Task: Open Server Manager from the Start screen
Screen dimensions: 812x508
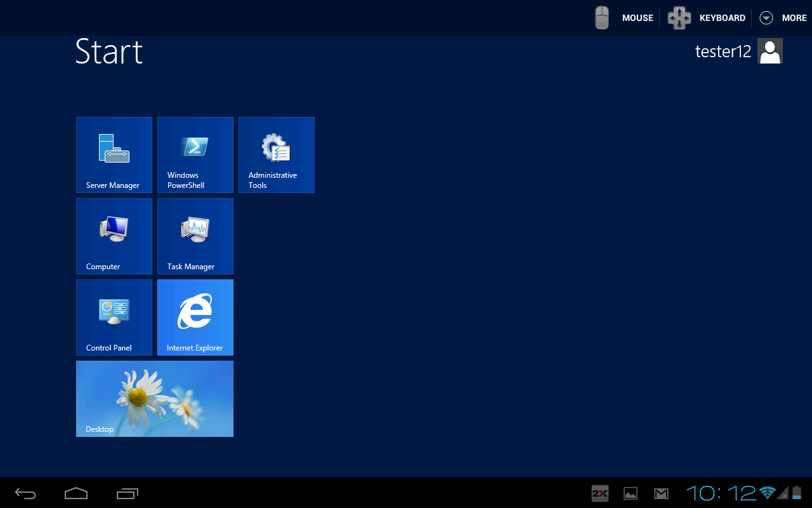Action: 114,154
